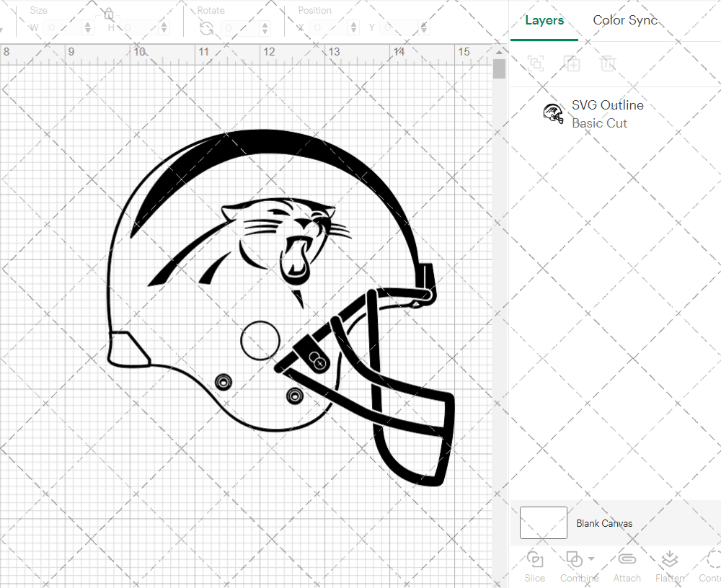This screenshot has height=588, width=721.
Task: Select the football helmet image on canvas
Action: (280, 307)
